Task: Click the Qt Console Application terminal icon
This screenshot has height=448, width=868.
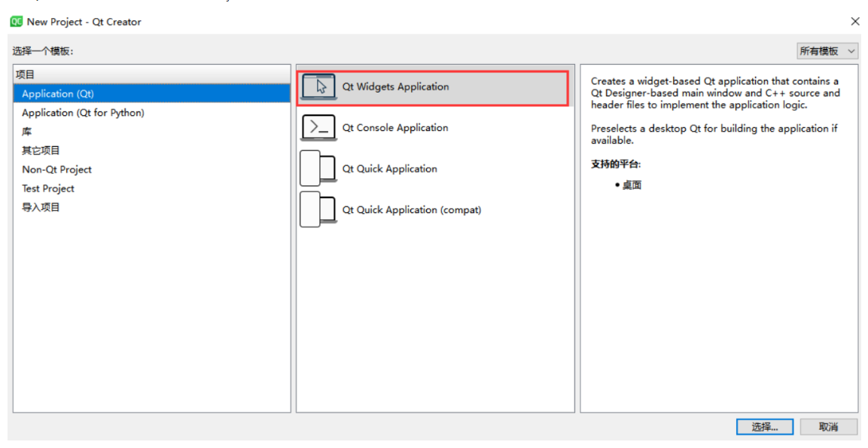Action: pyautogui.click(x=319, y=128)
